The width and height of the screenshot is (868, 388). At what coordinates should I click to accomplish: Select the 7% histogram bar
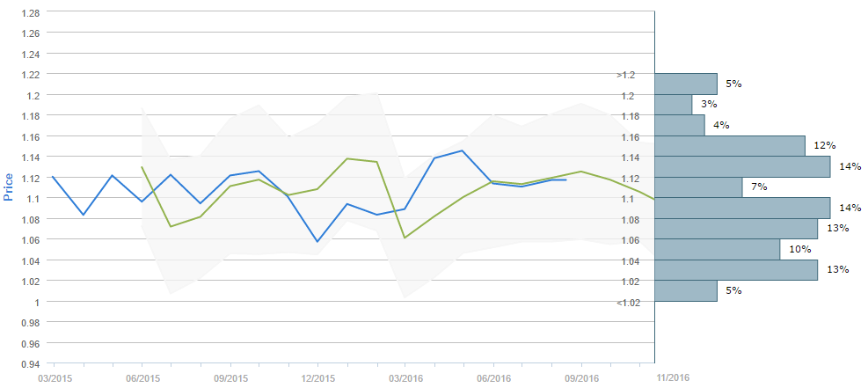tap(698, 187)
